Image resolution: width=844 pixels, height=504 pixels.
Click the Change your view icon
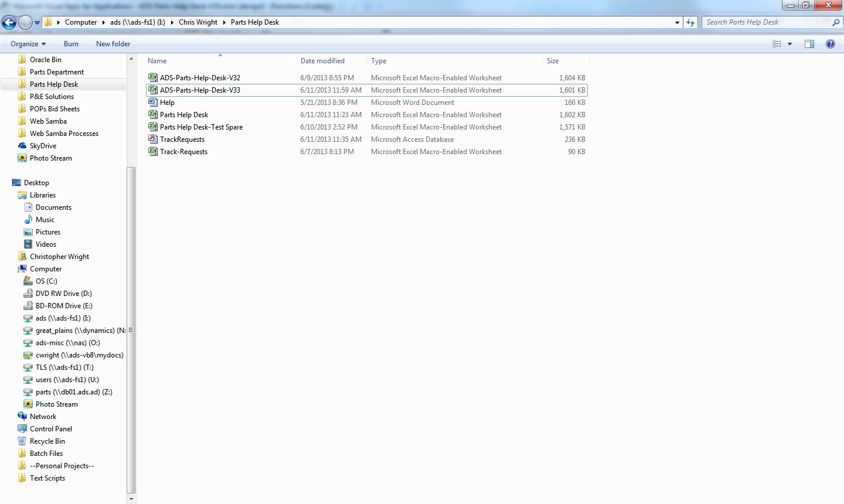tap(777, 44)
